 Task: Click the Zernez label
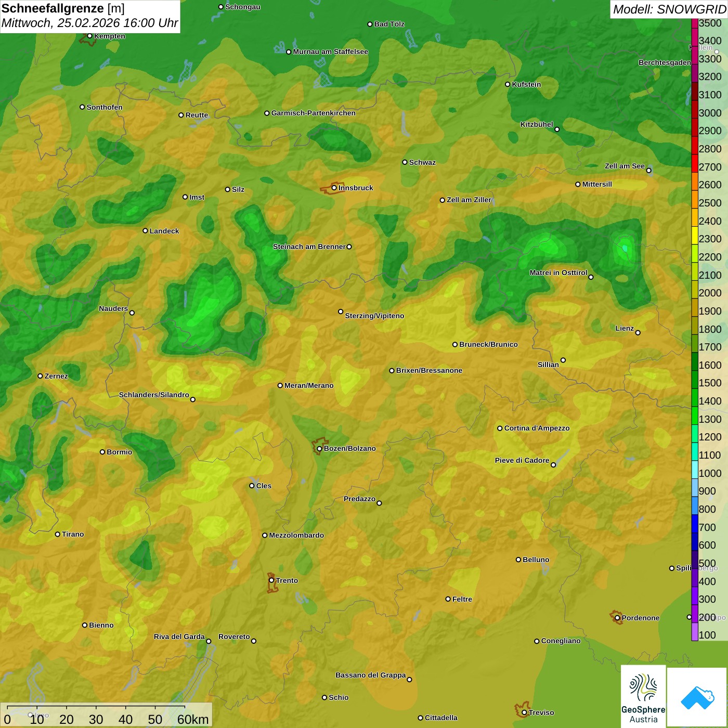pos(56,376)
